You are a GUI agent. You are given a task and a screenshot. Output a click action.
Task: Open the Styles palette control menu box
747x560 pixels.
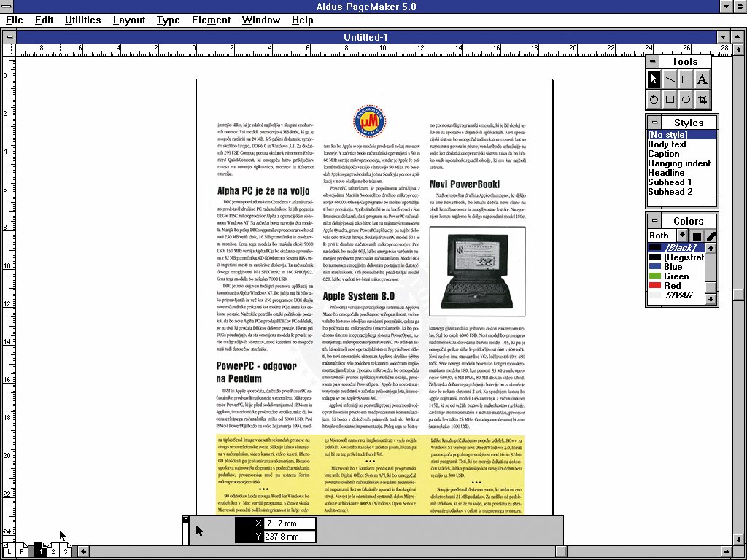tap(654, 122)
